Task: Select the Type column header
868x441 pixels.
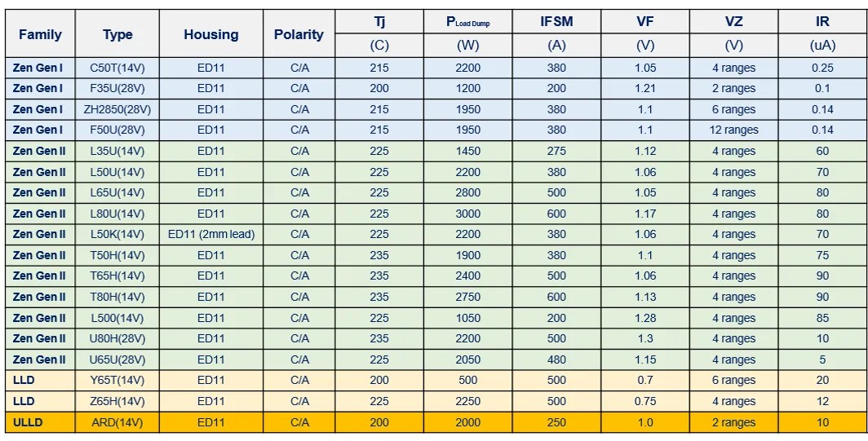Action: 117,34
